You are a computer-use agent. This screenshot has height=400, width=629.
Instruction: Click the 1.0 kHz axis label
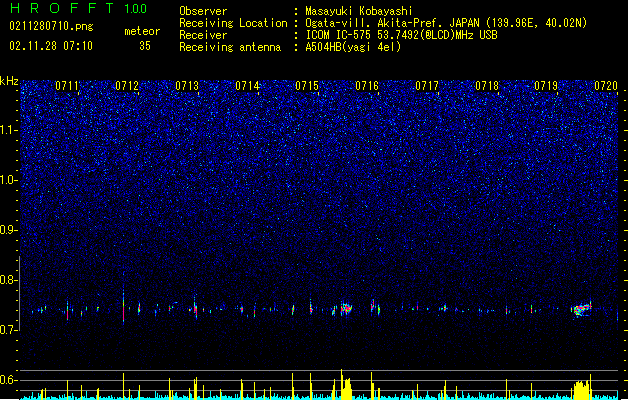[9, 180]
